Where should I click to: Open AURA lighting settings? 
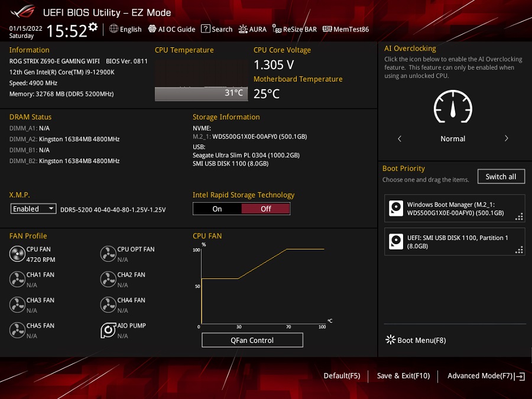coord(252,29)
